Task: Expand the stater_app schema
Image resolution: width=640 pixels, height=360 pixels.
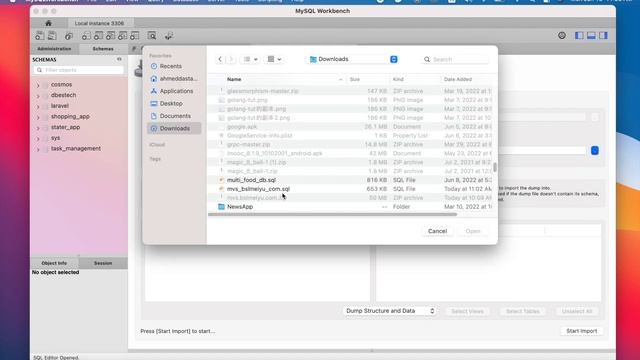Action: coord(38,128)
